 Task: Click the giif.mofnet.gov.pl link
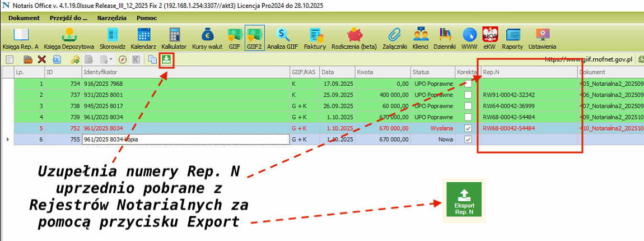click(588, 59)
